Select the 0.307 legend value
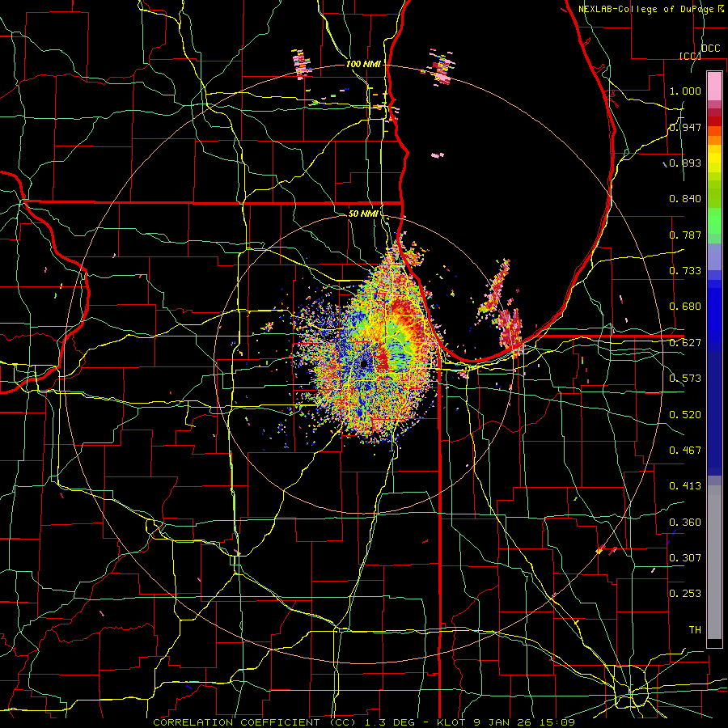Screen dimensions: 728x728 tap(685, 557)
